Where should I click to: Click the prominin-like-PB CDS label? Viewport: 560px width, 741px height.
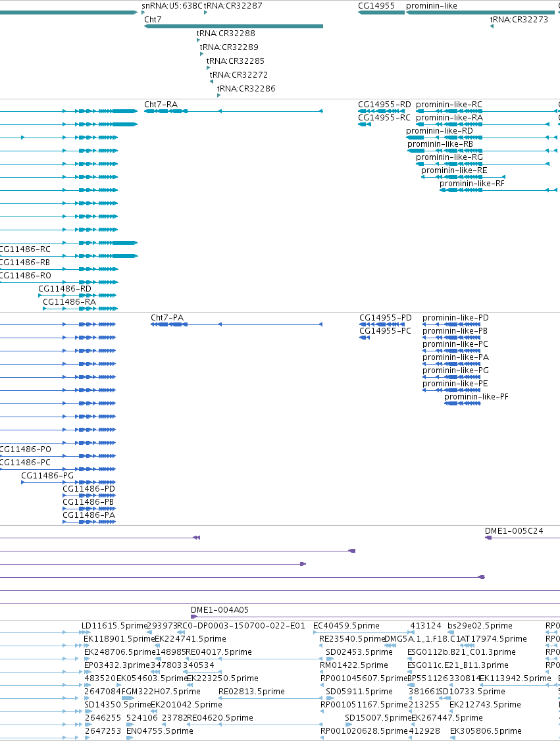point(455,331)
